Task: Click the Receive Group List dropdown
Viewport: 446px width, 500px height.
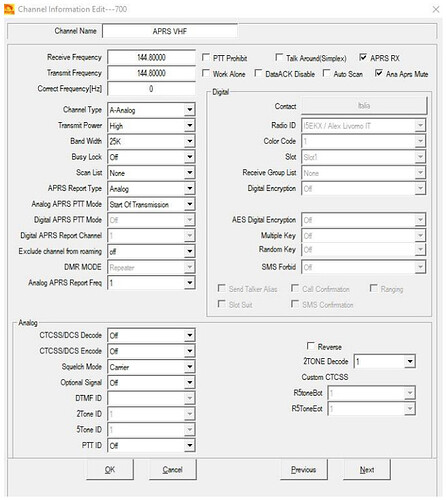Action: tap(363, 173)
